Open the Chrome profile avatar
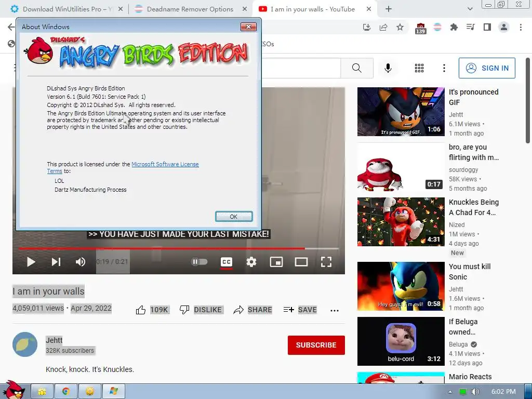Image resolution: width=532 pixels, height=399 pixels. tap(504, 27)
